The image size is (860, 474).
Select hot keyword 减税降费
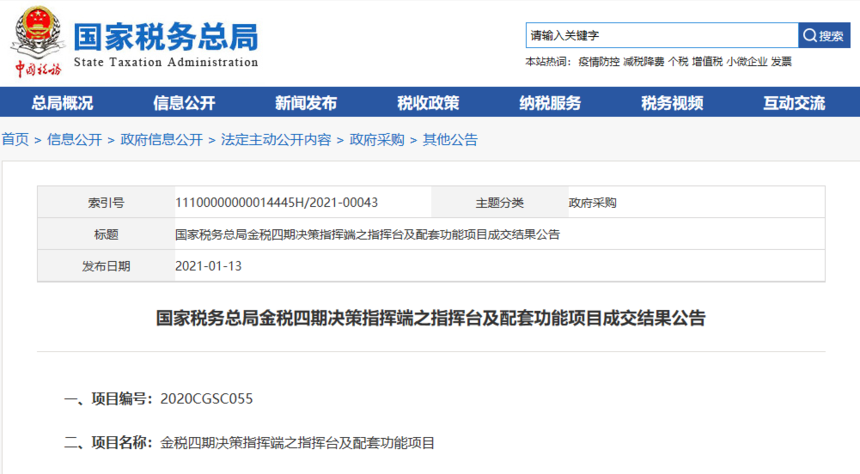643,61
